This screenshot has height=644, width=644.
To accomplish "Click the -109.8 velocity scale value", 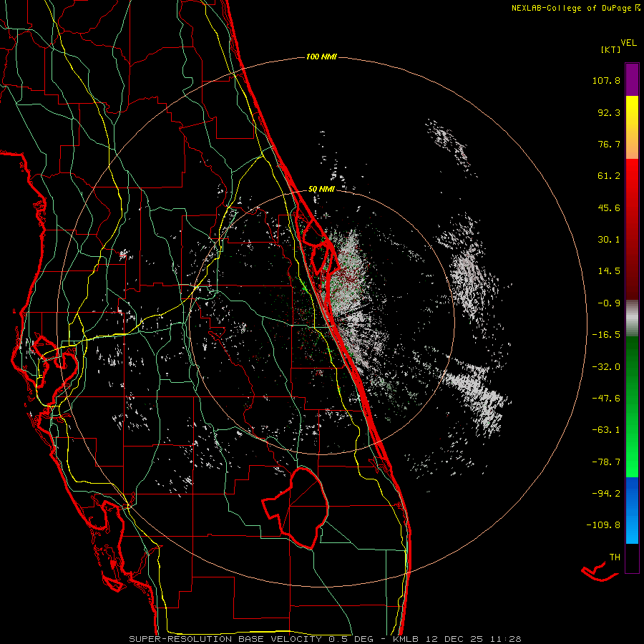I will tap(603, 525).
